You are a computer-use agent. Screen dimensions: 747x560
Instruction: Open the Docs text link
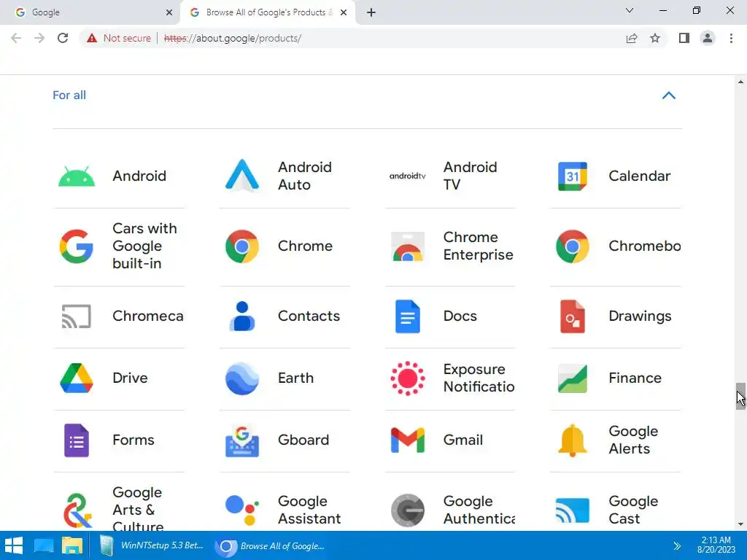point(460,316)
